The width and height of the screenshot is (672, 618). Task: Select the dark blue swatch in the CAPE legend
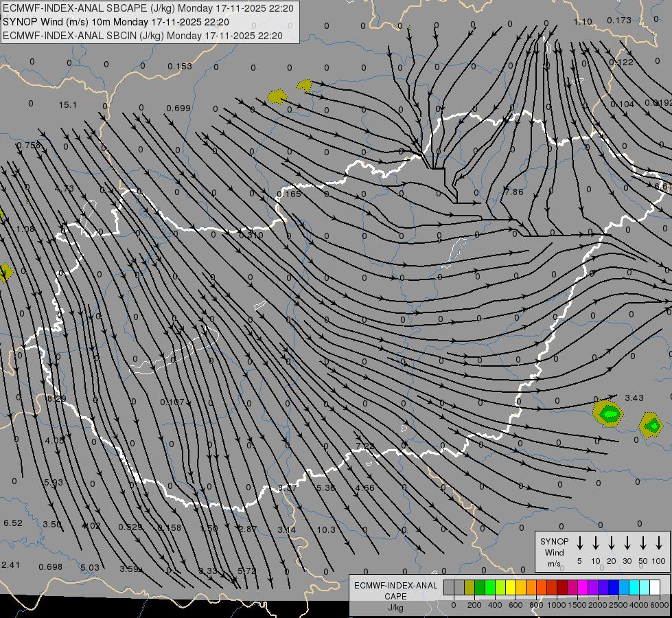click(614, 588)
